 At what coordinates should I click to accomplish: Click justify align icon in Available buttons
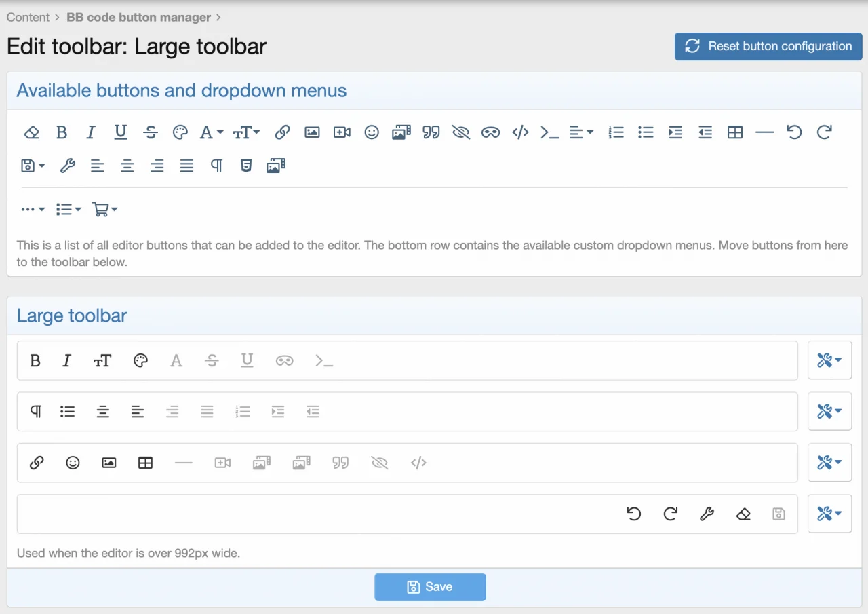186,166
